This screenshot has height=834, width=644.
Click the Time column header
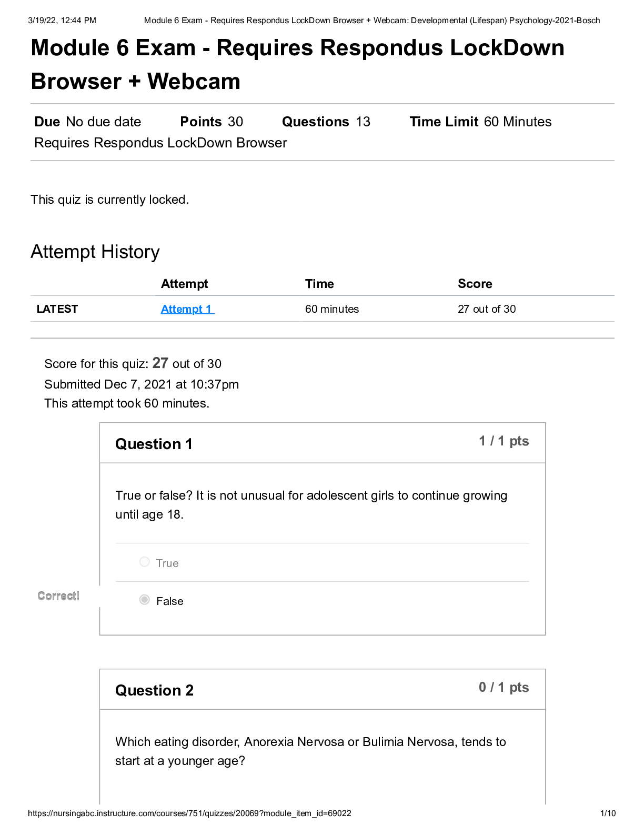pyautogui.click(x=319, y=284)
